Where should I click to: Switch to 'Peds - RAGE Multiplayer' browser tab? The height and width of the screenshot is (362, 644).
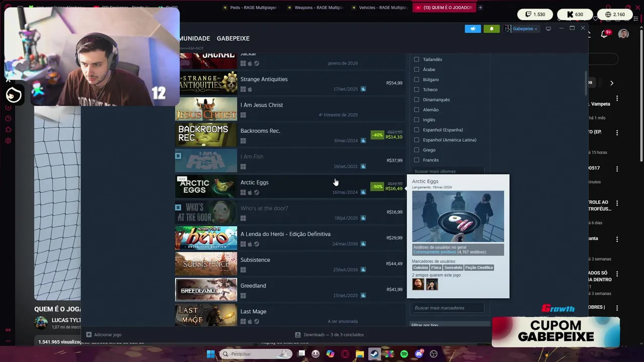250,8
